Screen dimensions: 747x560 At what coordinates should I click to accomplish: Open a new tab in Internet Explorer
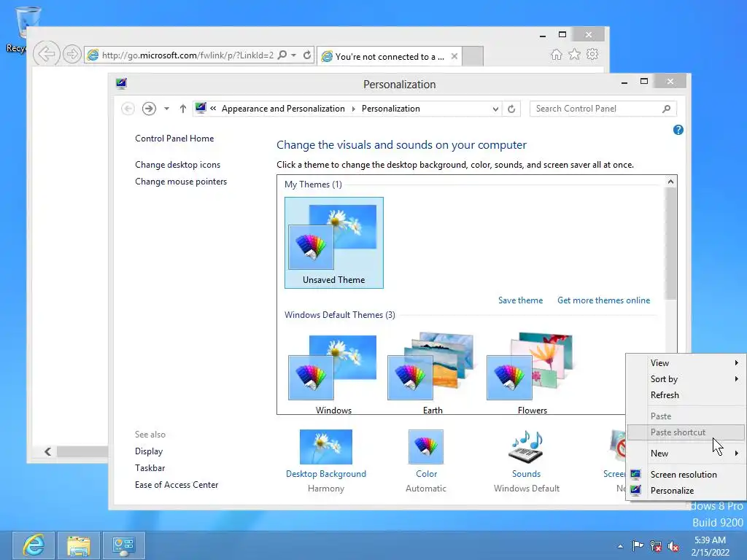[x=473, y=56]
